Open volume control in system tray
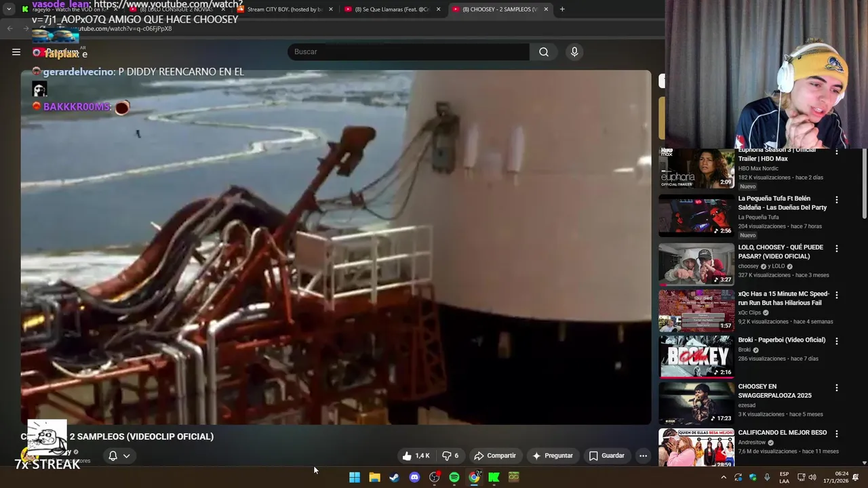This screenshot has width=868, height=488. click(812, 477)
